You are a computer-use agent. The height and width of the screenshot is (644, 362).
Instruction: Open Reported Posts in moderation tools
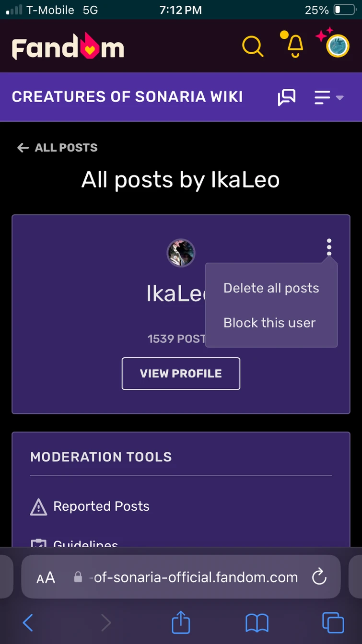click(101, 506)
